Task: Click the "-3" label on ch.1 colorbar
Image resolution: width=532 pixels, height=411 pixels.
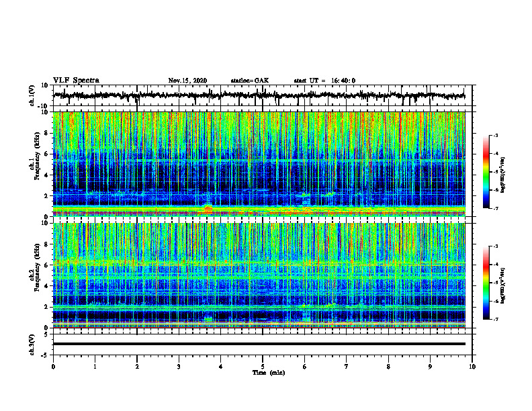Action: tap(495, 135)
